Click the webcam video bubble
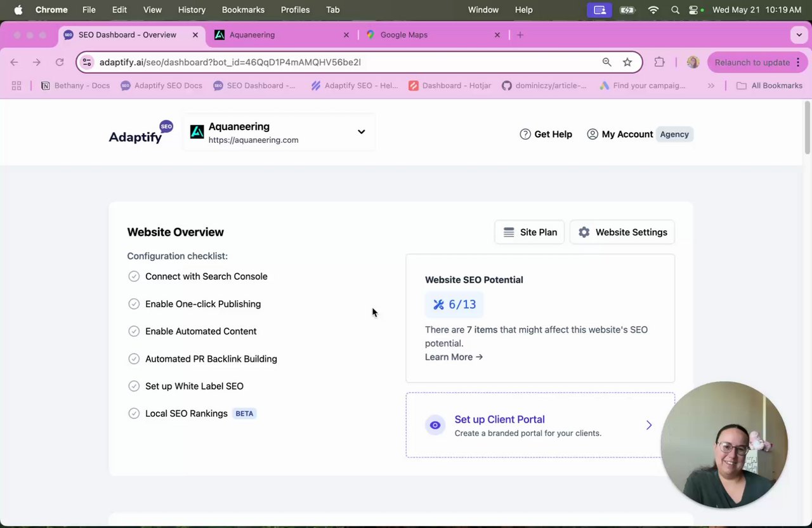The width and height of the screenshot is (812, 528). (x=724, y=445)
